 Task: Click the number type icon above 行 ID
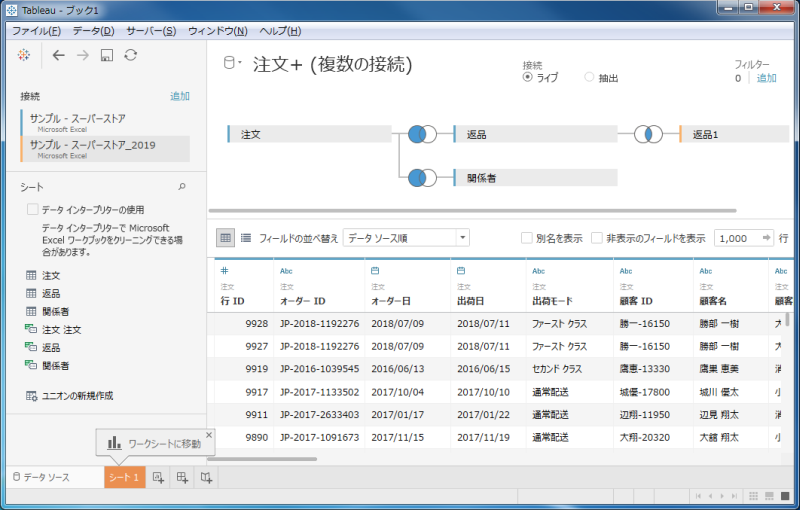[x=224, y=270]
